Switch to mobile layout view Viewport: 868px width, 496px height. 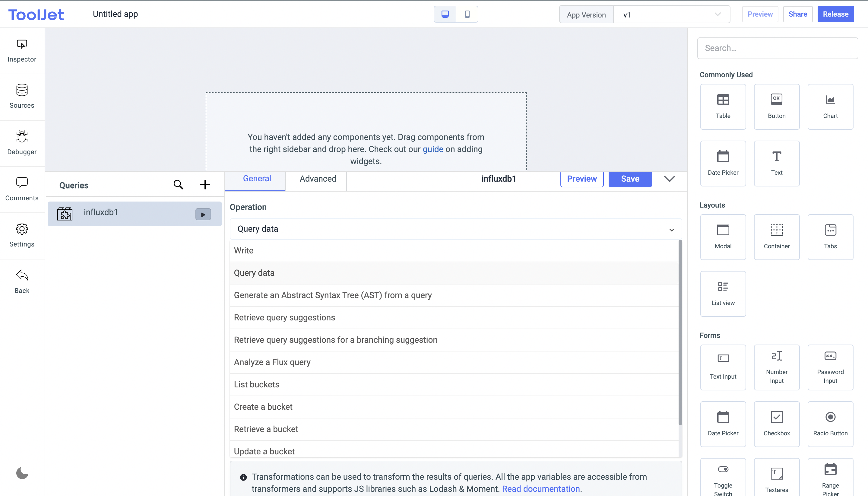click(467, 14)
